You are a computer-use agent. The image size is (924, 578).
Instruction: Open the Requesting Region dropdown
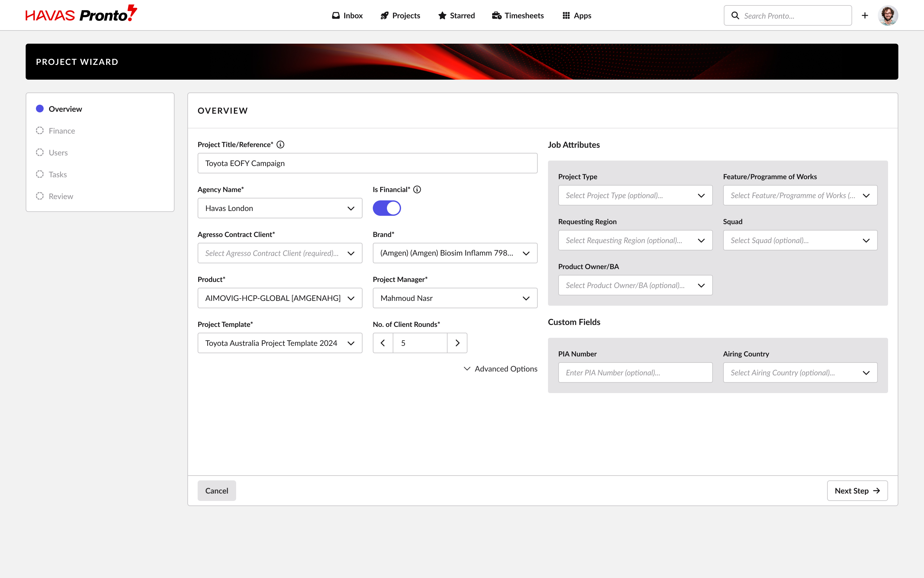pos(635,241)
